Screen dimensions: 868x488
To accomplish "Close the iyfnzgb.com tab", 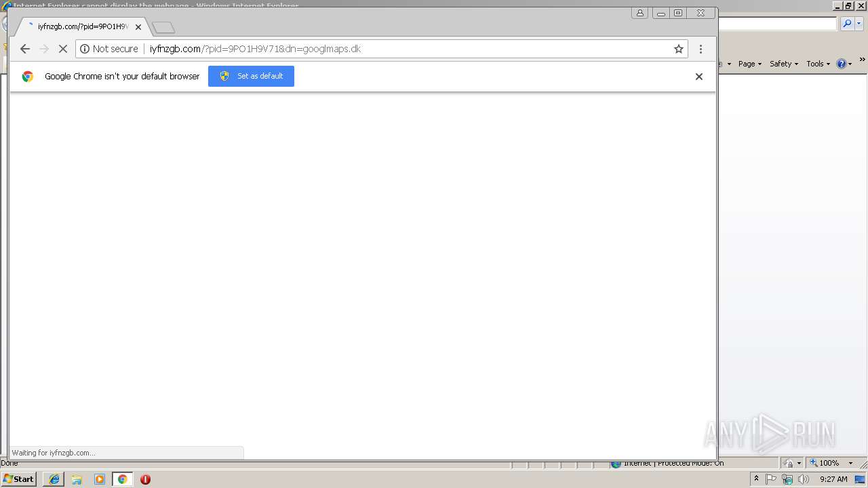I will pos(138,27).
